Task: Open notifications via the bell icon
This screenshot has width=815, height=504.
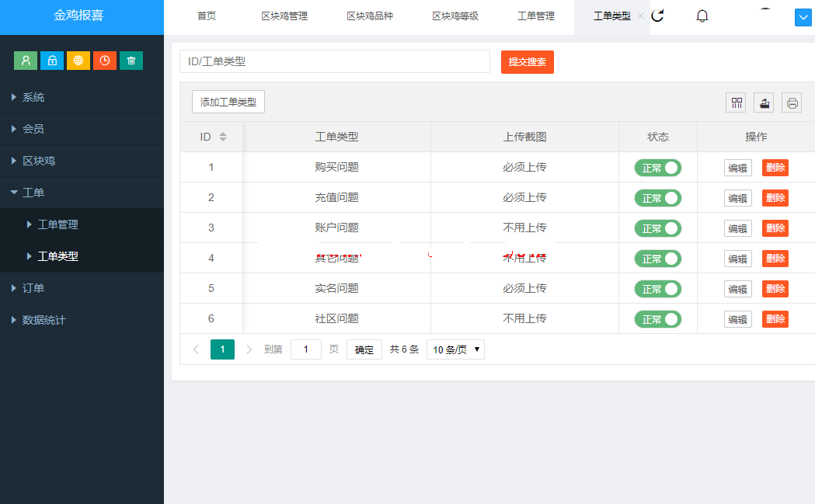Action: 702,16
